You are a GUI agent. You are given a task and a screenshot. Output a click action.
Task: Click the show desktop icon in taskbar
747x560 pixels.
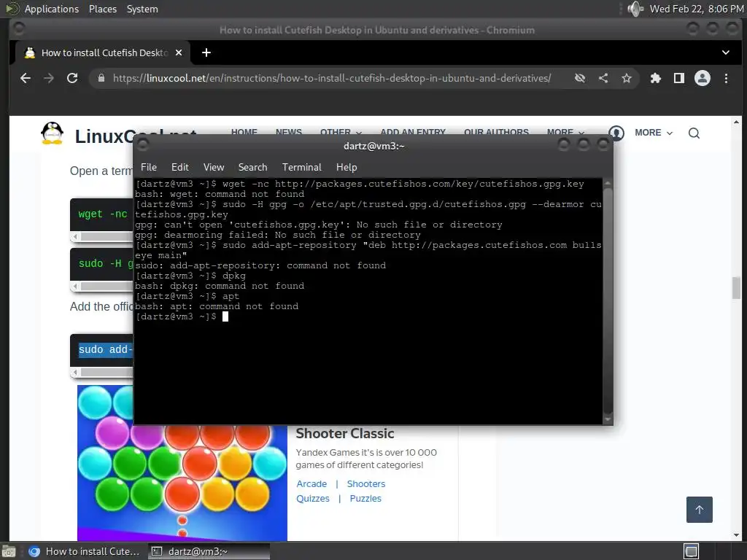9,552
